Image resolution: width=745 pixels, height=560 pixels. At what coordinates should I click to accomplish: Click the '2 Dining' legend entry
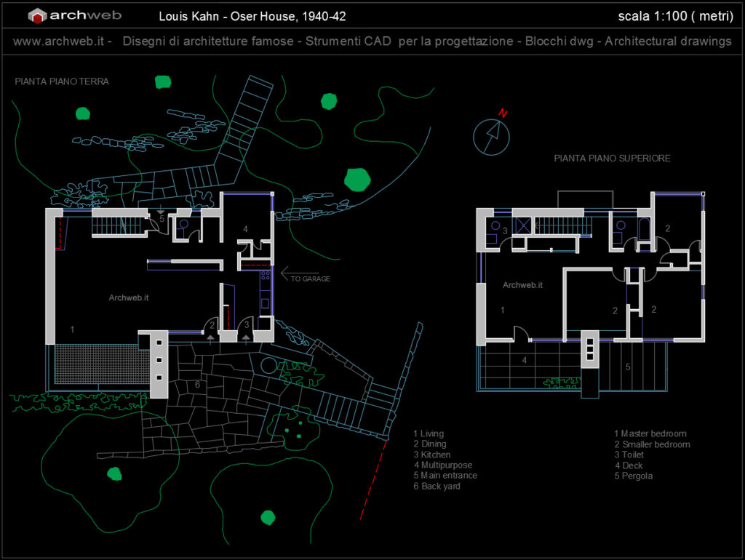click(430, 444)
